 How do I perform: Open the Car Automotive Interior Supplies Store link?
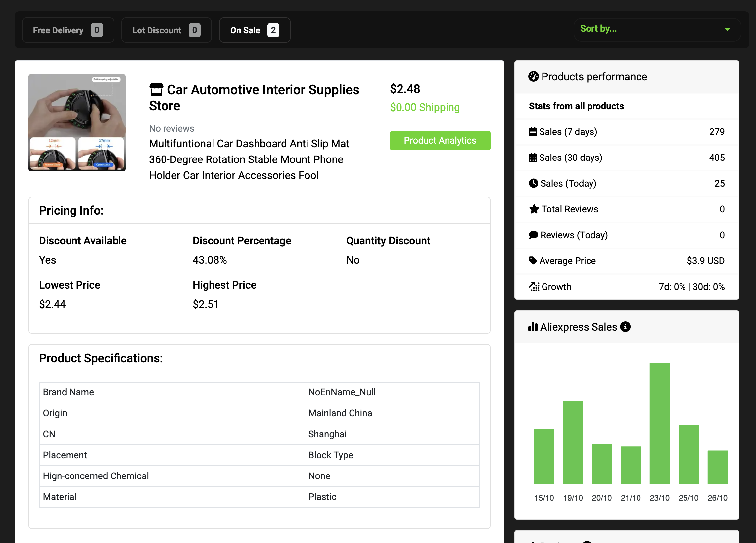(254, 98)
